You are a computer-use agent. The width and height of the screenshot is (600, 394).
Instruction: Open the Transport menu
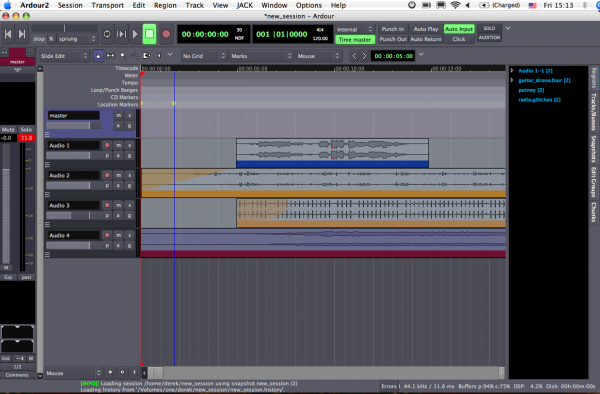(108, 5)
